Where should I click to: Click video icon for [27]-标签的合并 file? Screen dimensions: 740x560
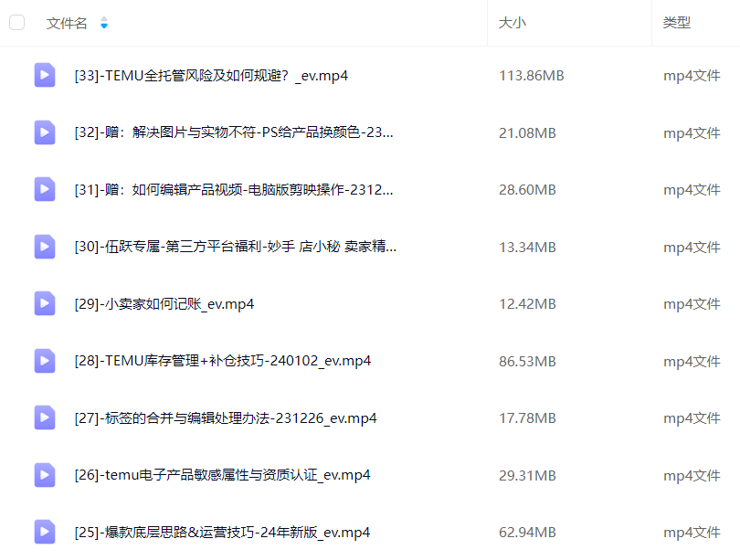[x=45, y=418]
